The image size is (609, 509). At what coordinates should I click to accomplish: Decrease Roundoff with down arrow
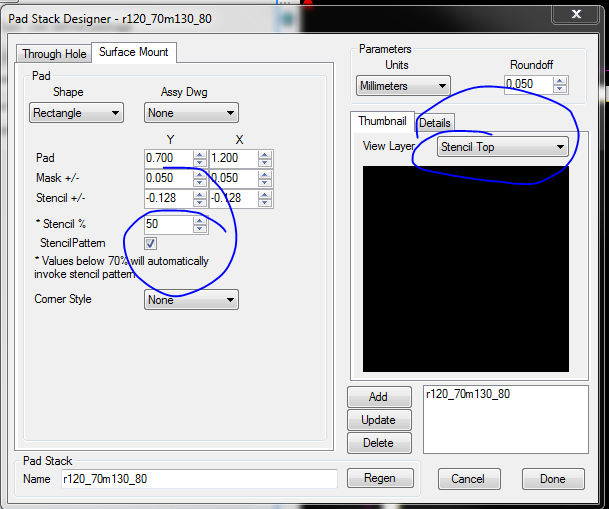click(x=560, y=89)
